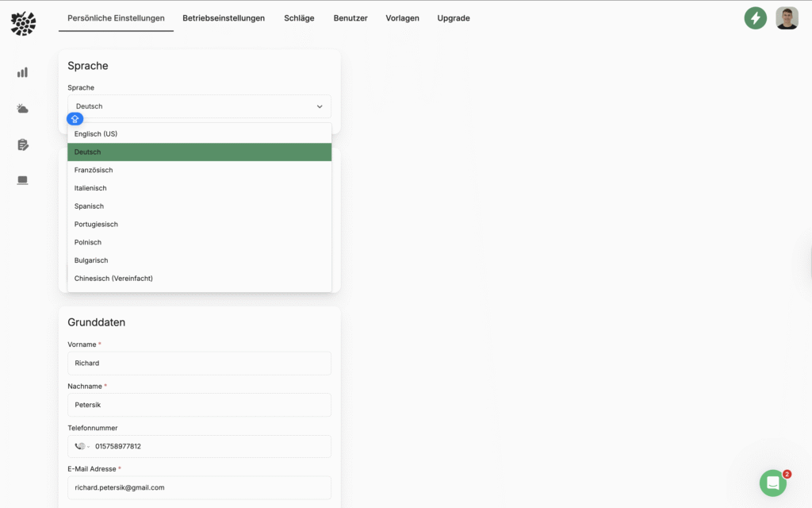Image resolution: width=812 pixels, height=508 pixels.
Task: Go to the Benutzer tab
Action: 350,18
